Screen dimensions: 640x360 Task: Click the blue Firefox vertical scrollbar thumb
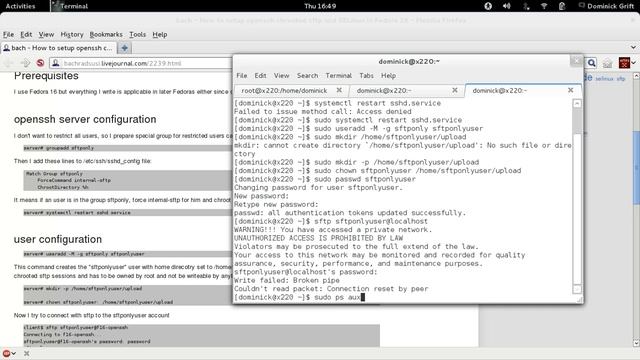coord(636,168)
